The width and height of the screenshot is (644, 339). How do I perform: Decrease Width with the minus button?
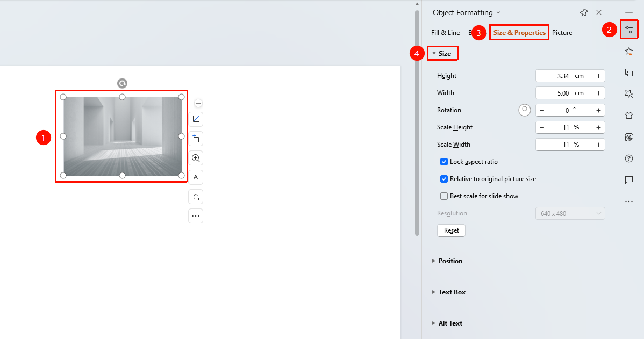(542, 93)
